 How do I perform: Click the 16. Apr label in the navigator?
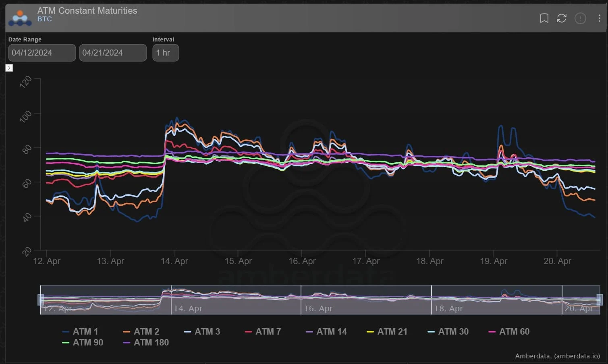point(318,308)
